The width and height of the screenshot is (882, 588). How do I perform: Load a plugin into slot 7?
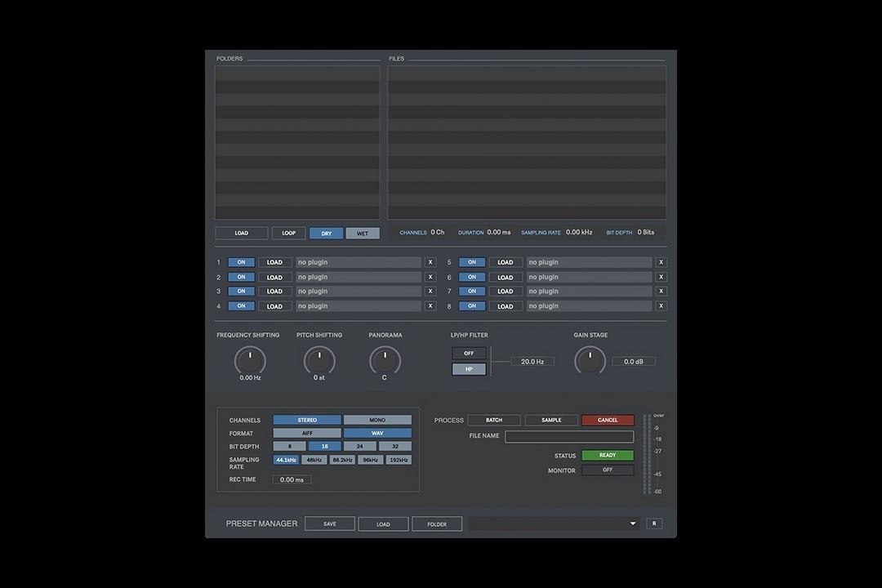click(506, 291)
